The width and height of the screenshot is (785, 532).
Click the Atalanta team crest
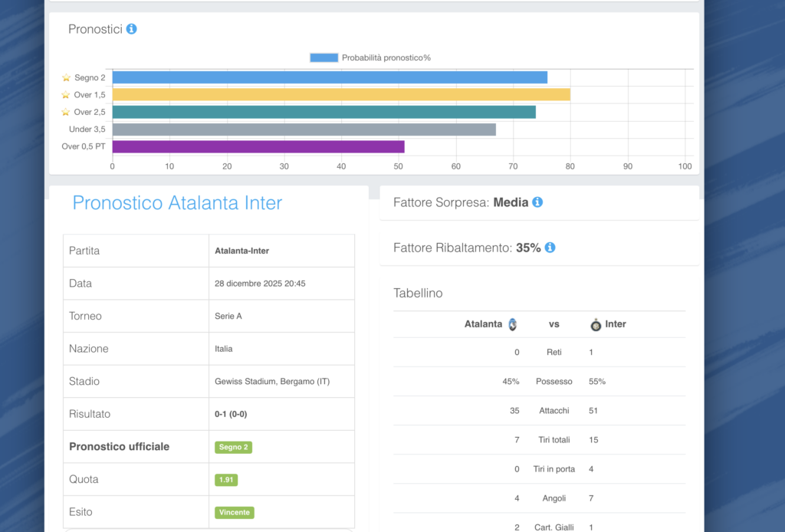tap(513, 324)
